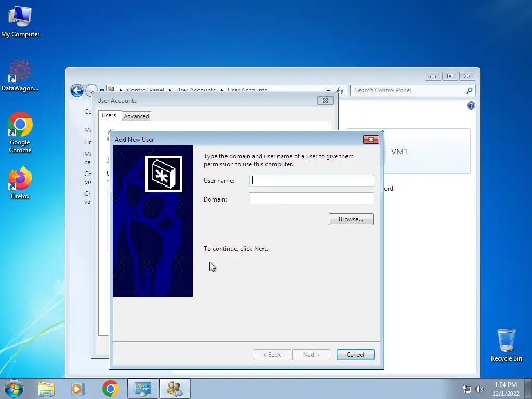Click the Show desktop strip in taskbar
Image resolution: width=532 pixels, height=399 pixels.
point(528,389)
